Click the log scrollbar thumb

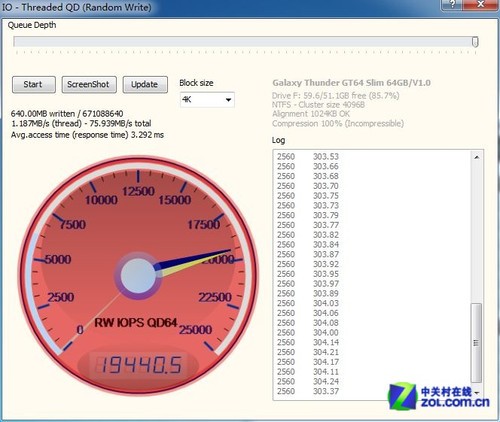(476, 343)
